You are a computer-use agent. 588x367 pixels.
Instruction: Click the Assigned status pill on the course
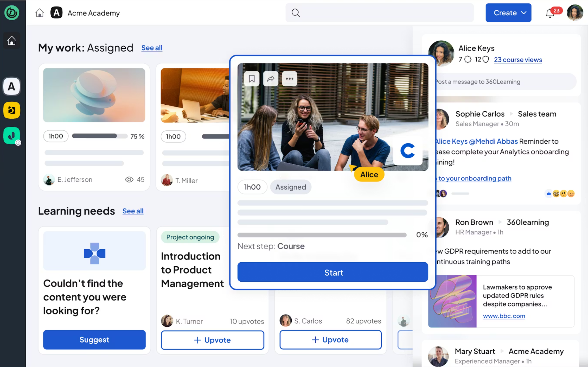pyautogui.click(x=291, y=187)
